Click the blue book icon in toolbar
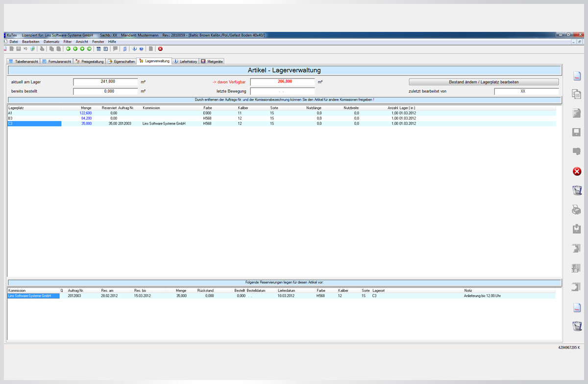588x384 pixels. point(125,49)
